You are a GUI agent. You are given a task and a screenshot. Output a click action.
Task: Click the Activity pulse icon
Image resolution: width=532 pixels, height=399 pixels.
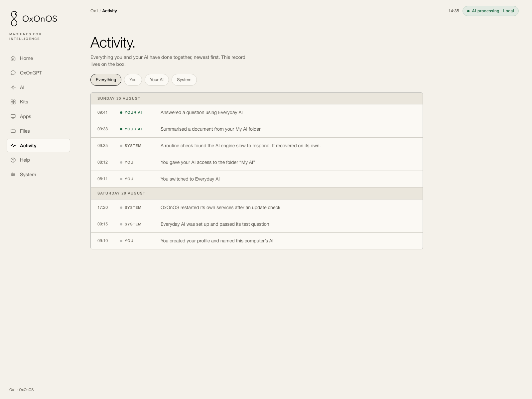point(13,146)
